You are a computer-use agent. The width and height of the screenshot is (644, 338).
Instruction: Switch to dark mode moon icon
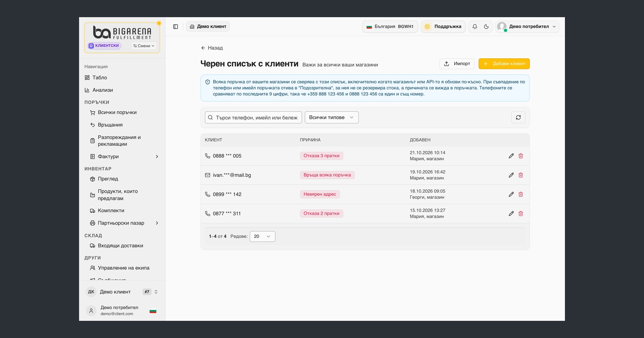pos(486,26)
